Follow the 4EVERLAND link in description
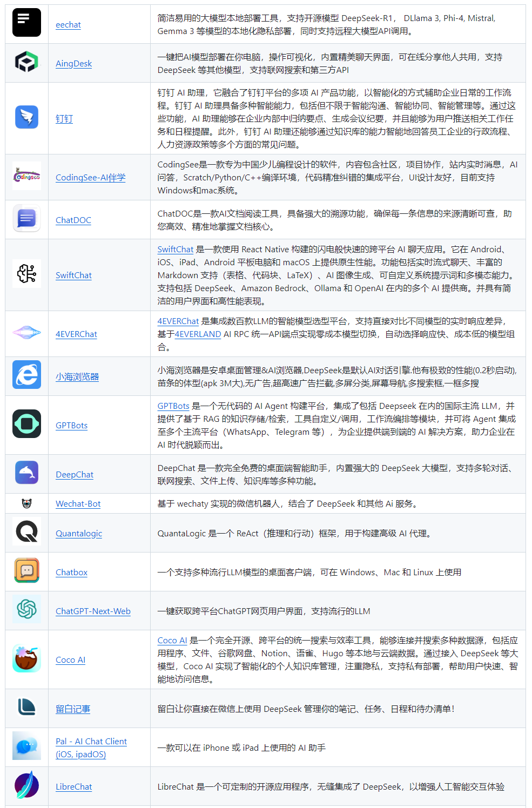This screenshot has width=532, height=808. 198,334
